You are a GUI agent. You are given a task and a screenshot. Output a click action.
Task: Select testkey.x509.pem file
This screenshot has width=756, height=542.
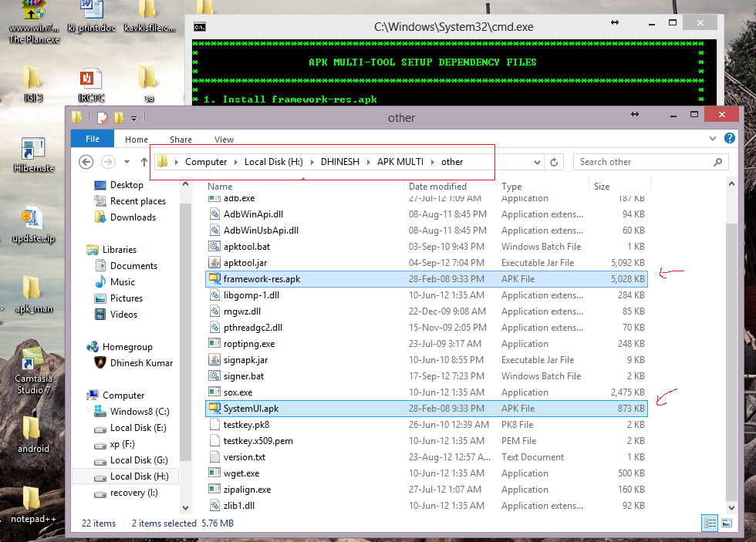(x=426, y=441)
